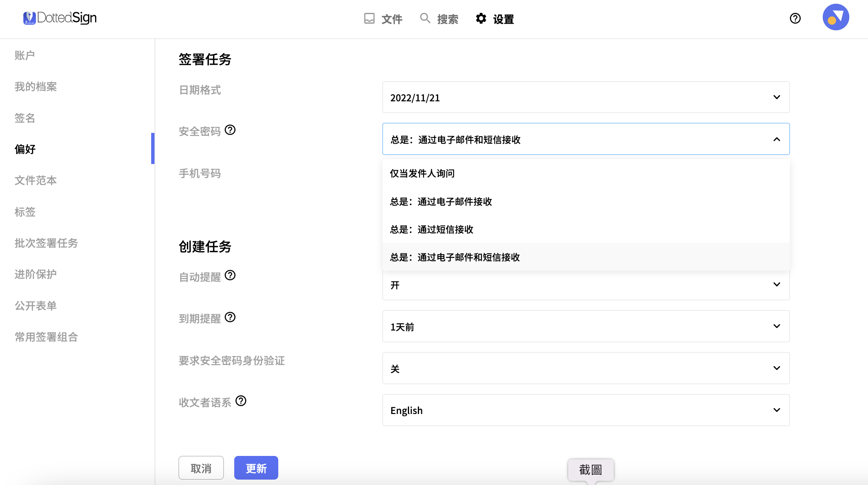Viewport: 868px width, 485px height.
Task: Open the 要求安全密码身份验证 dropdown set to 关
Action: (x=586, y=368)
